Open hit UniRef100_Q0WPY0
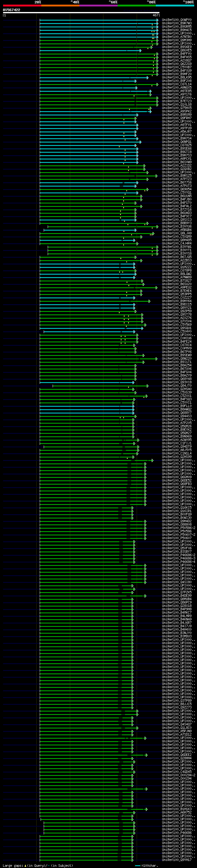This screenshot has height=868, width=197. tap(177, 20)
